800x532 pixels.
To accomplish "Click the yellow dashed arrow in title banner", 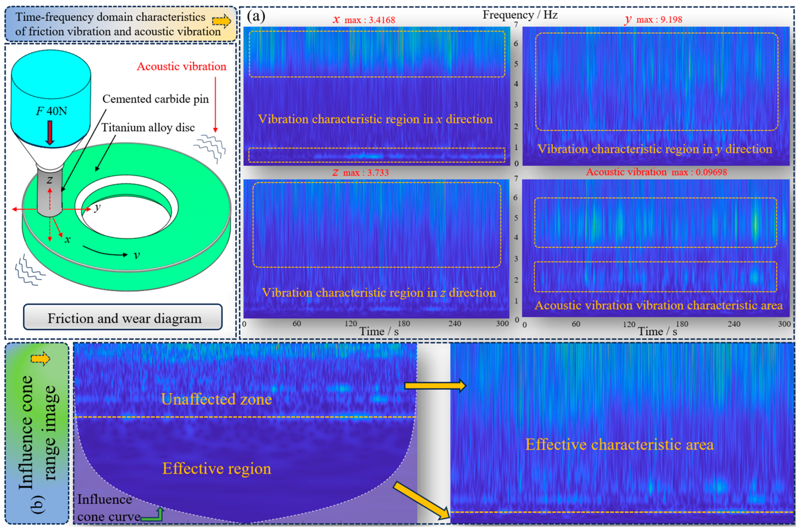I will [x=221, y=21].
